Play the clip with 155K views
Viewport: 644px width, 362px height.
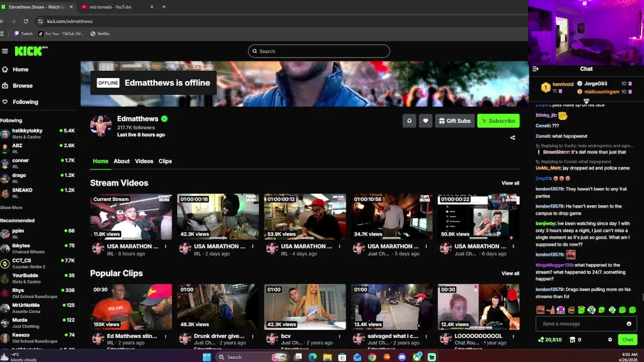(131, 307)
